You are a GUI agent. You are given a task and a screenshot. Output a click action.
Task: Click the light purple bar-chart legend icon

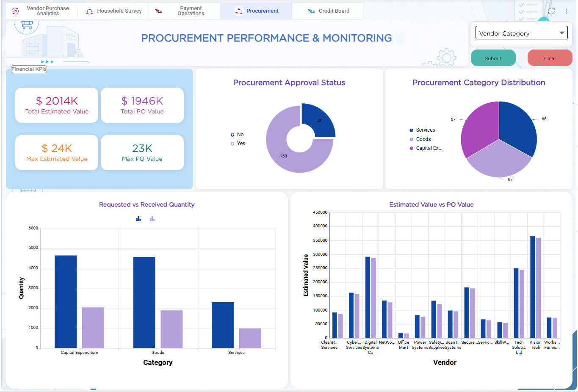152,219
